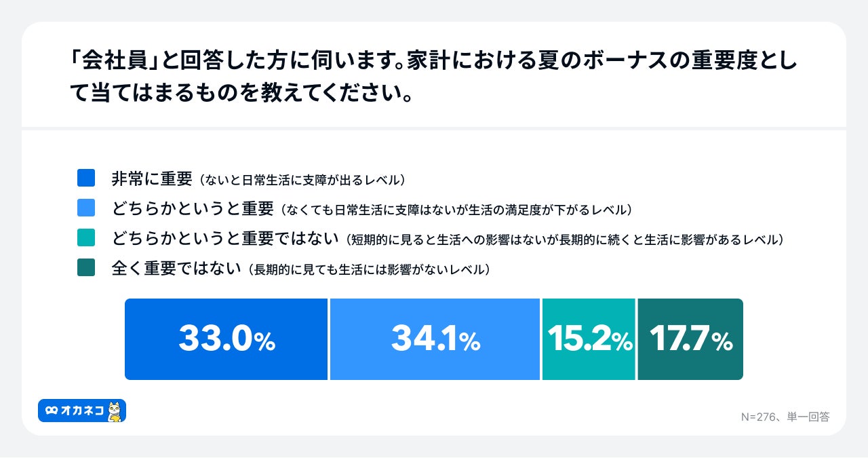Select the 非常に重要 legend color square
868x458 pixels.
pos(87,178)
